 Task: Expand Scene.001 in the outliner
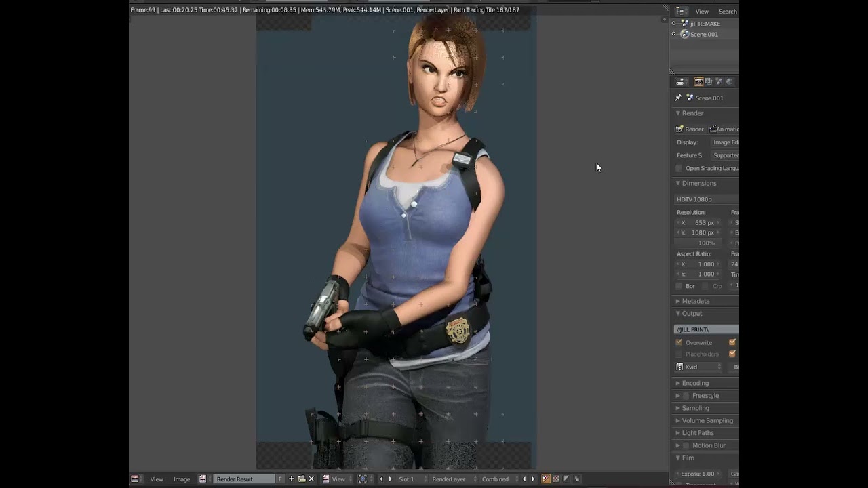tap(673, 34)
